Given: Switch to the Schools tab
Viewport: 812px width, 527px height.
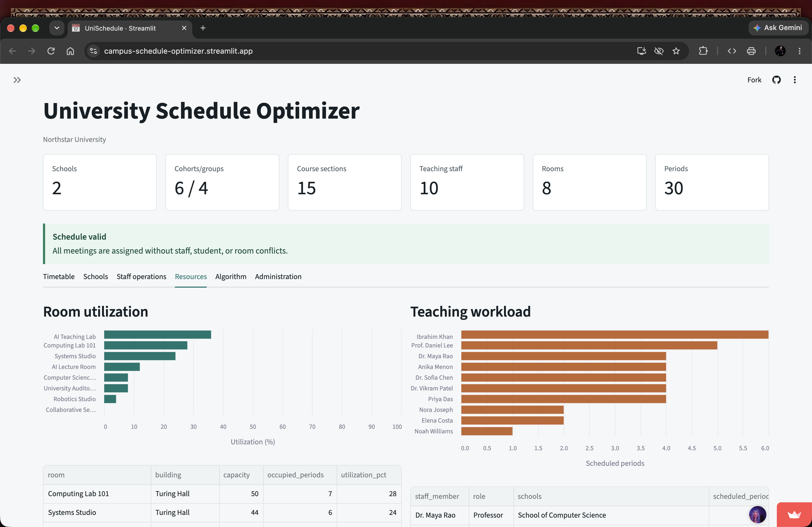Looking at the screenshot, I should [x=96, y=276].
